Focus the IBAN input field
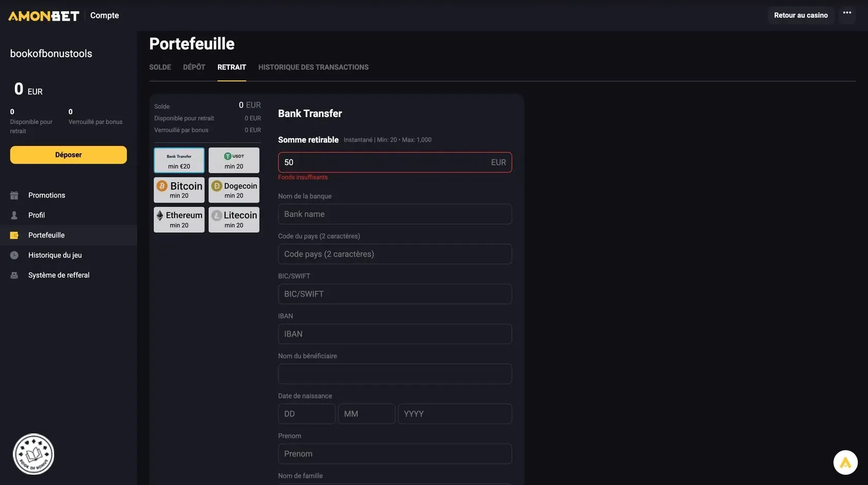 click(395, 334)
